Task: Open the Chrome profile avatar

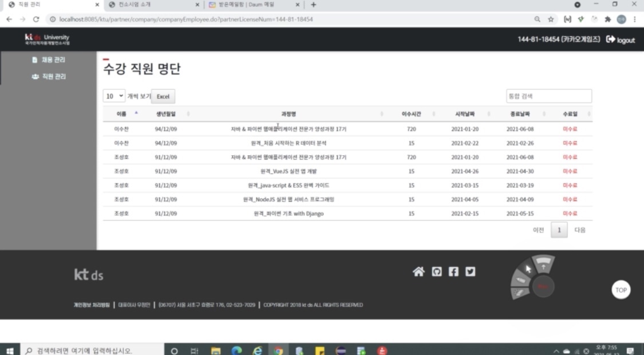Action: [x=622, y=19]
